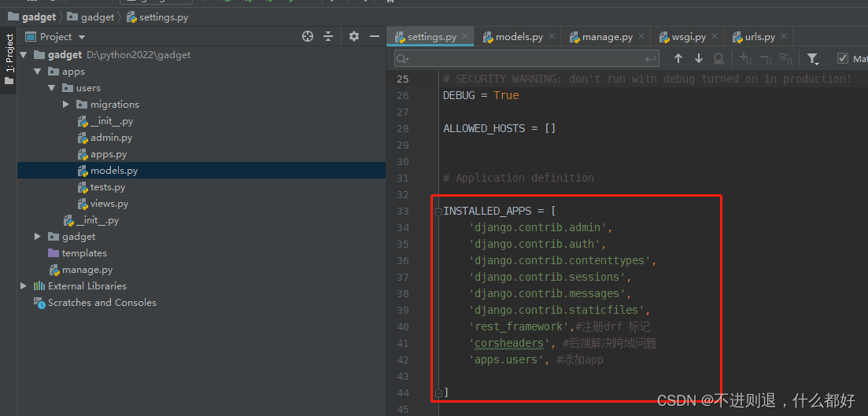The height and width of the screenshot is (416, 868).
Task: Open Project panel settings gear
Action: 354,36
